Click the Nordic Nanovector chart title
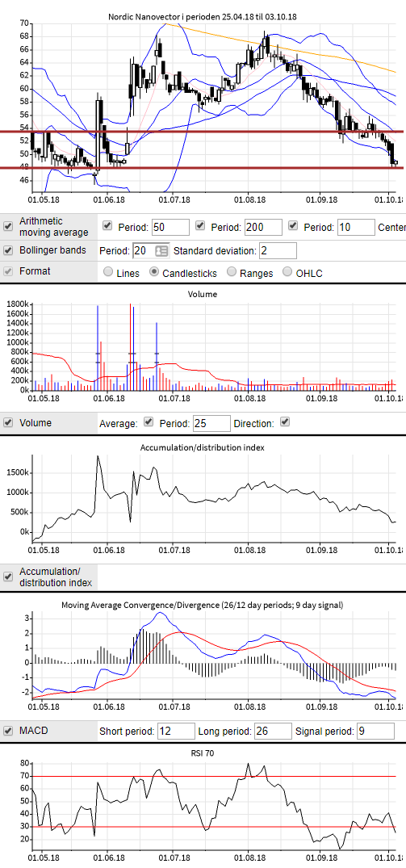The height and width of the screenshot is (868, 406). (203, 17)
